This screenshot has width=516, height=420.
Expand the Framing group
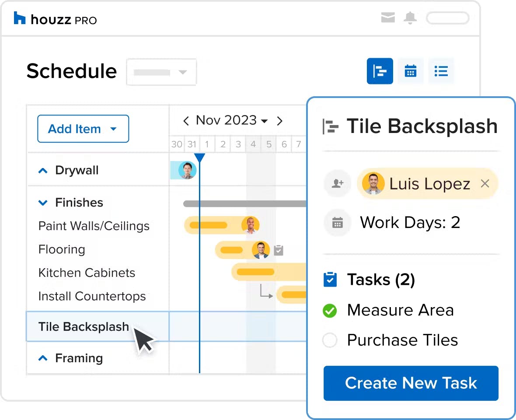click(43, 358)
